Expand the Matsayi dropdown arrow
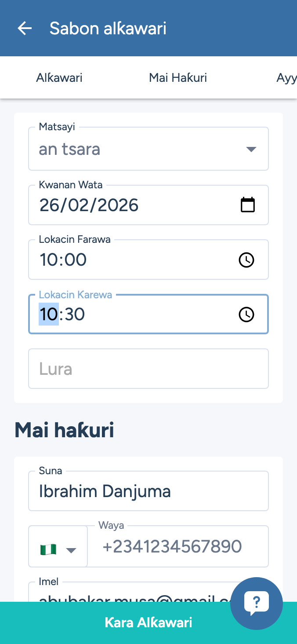The image size is (297, 644). tap(251, 149)
